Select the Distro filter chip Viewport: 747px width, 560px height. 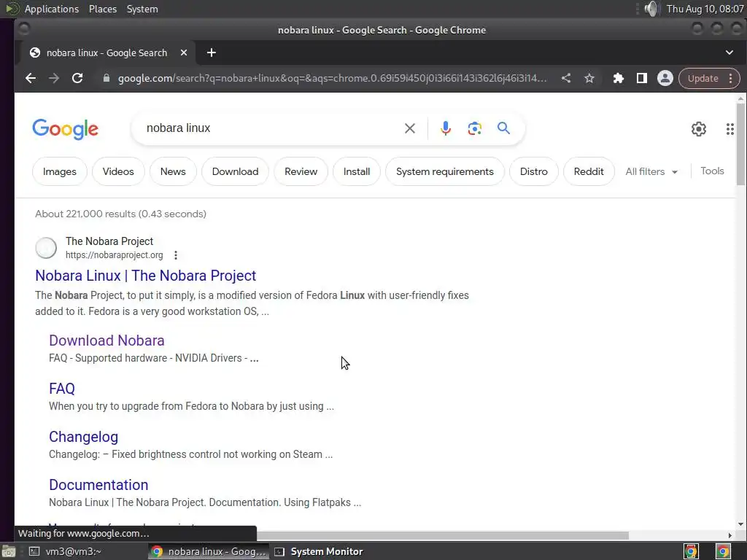[x=533, y=171]
